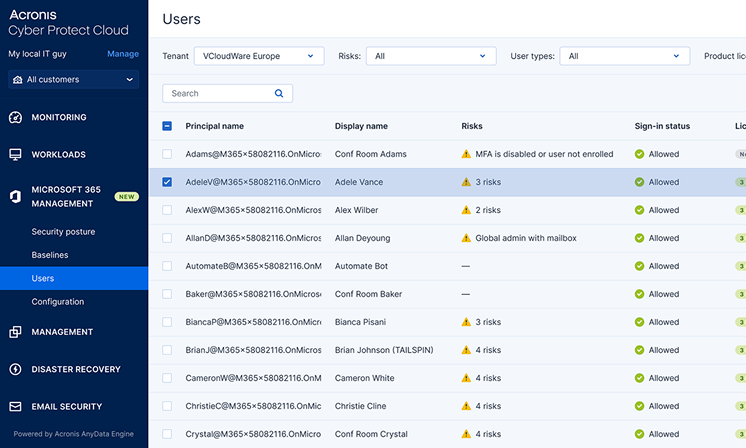Click principal name AdeleV@M365×58082116
This screenshot has width=746, height=448.
(x=253, y=182)
